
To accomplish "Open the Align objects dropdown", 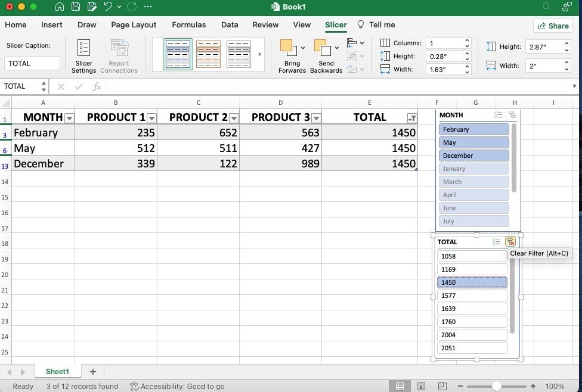I will pos(355,43).
